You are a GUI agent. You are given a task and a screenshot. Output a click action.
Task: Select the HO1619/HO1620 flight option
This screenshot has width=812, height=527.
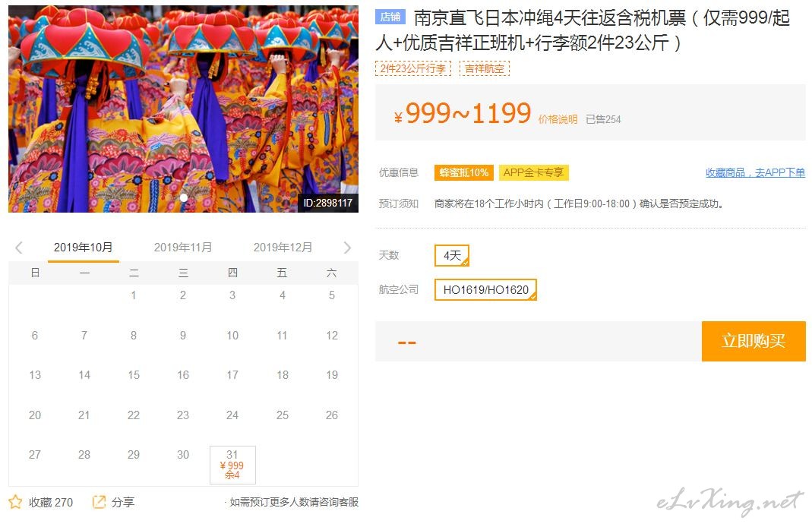[x=485, y=289]
